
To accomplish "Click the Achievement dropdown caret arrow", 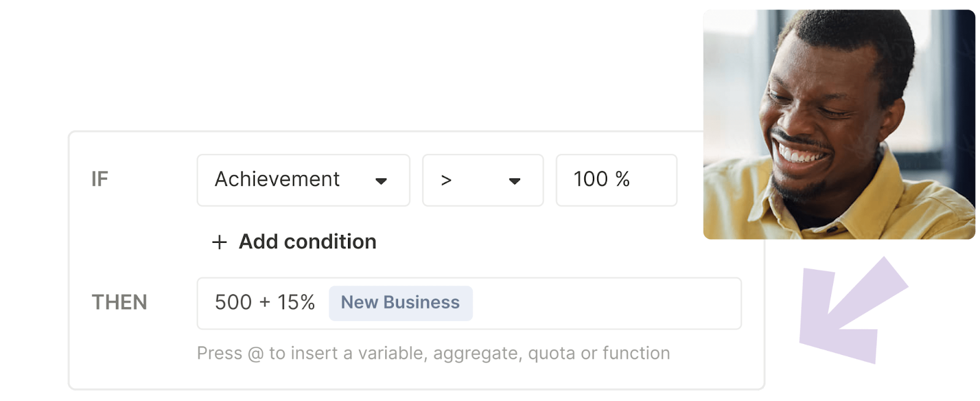I will pos(381,181).
